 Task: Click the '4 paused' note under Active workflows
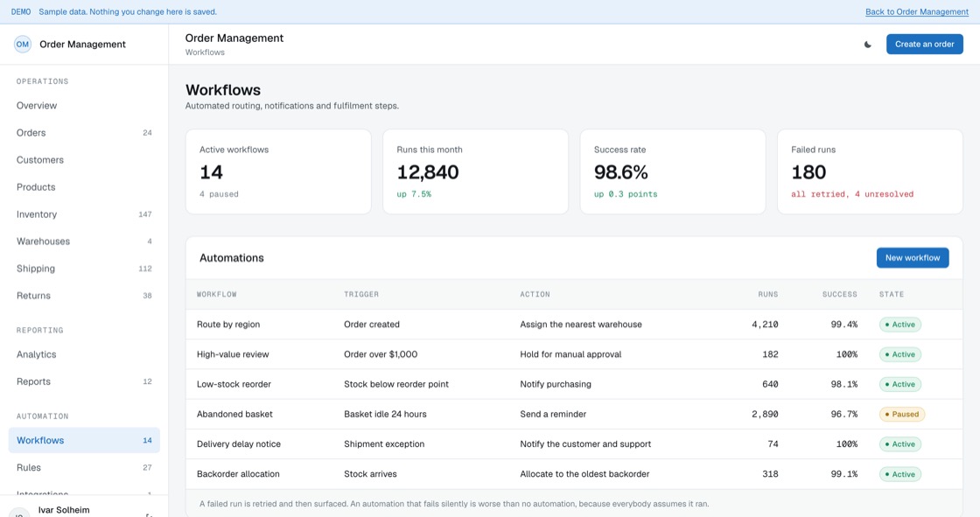(x=219, y=194)
